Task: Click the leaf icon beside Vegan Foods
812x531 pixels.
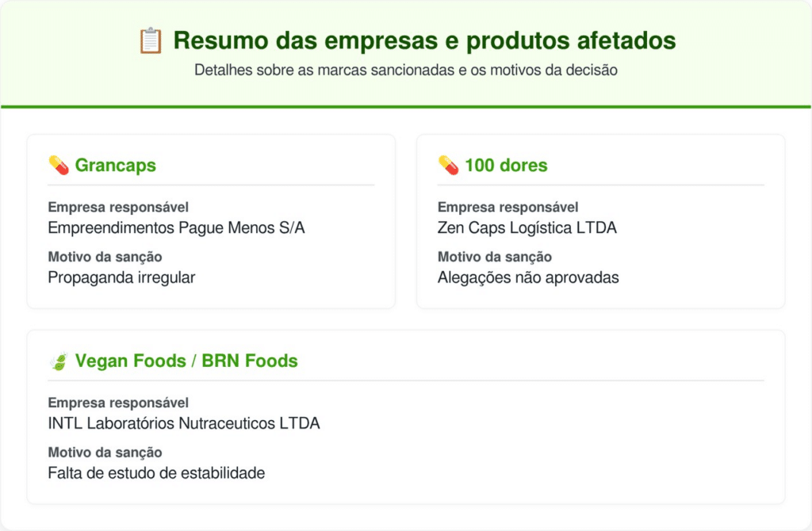Action: 59,361
